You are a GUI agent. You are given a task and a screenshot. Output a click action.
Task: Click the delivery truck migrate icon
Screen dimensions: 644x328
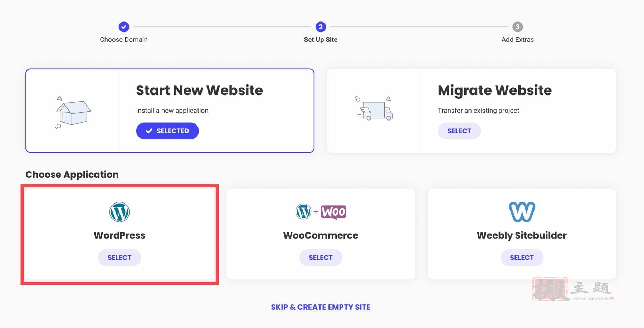pyautogui.click(x=374, y=109)
